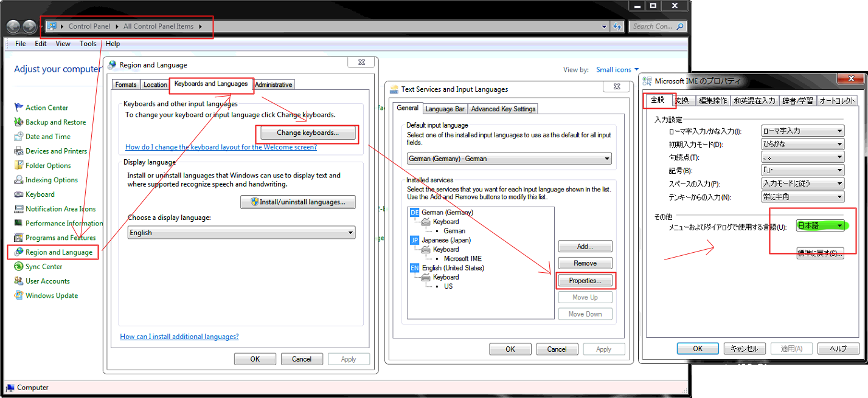Click the Back navigation arrow

pyautogui.click(x=13, y=26)
